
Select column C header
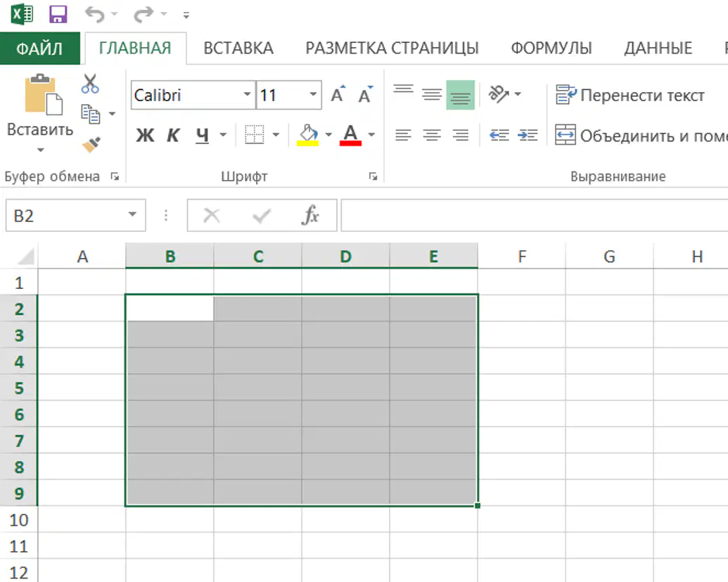258,256
